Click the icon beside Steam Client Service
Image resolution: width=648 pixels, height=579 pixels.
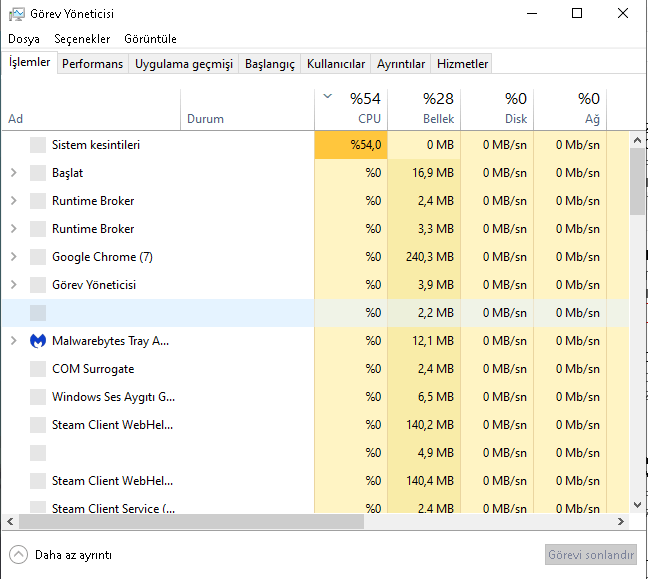point(38,508)
